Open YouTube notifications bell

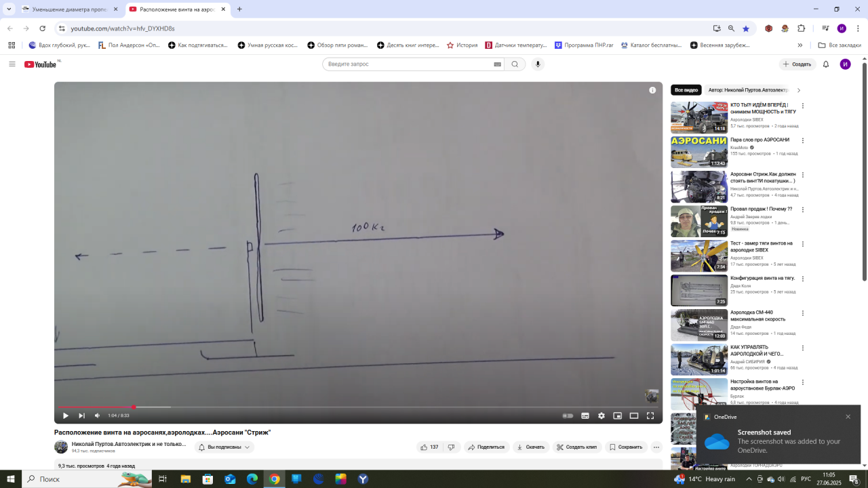[x=826, y=64]
